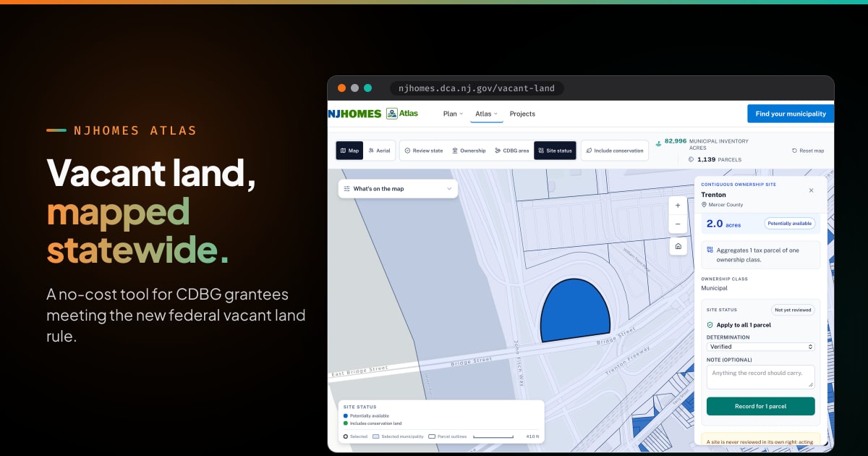The width and height of the screenshot is (868, 456).
Task: Click the Not yet reviewed badge
Action: coord(792,310)
